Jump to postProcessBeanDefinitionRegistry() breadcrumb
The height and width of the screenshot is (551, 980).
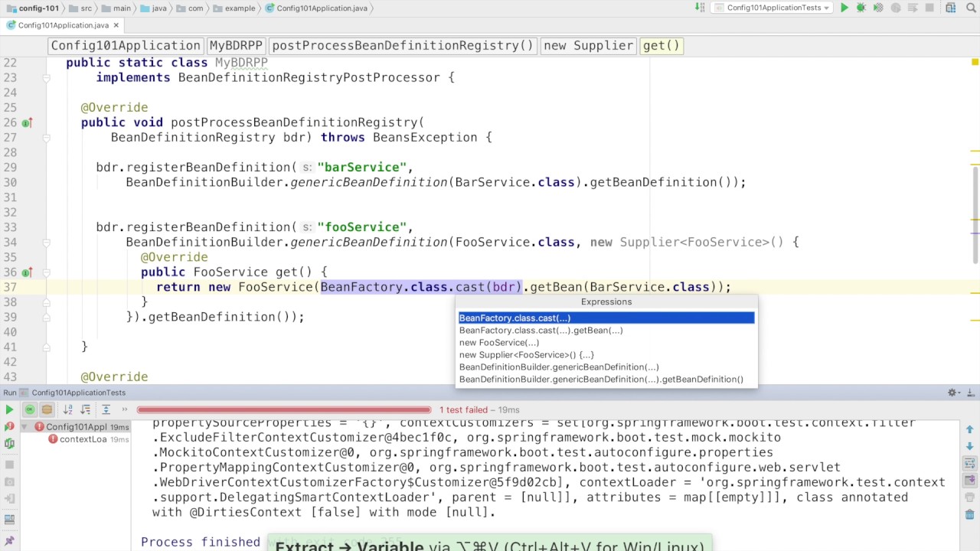(403, 45)
